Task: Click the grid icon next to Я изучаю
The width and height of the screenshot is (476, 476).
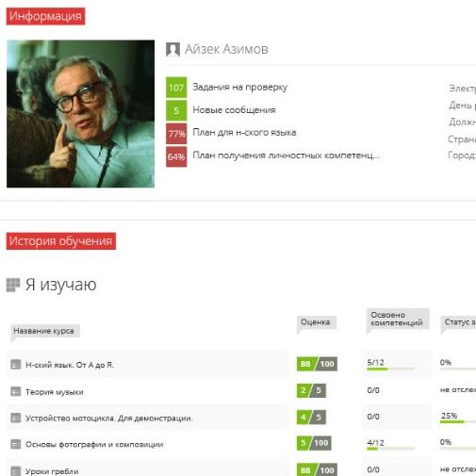Action: pyautogui.click(x=13, y=285)
